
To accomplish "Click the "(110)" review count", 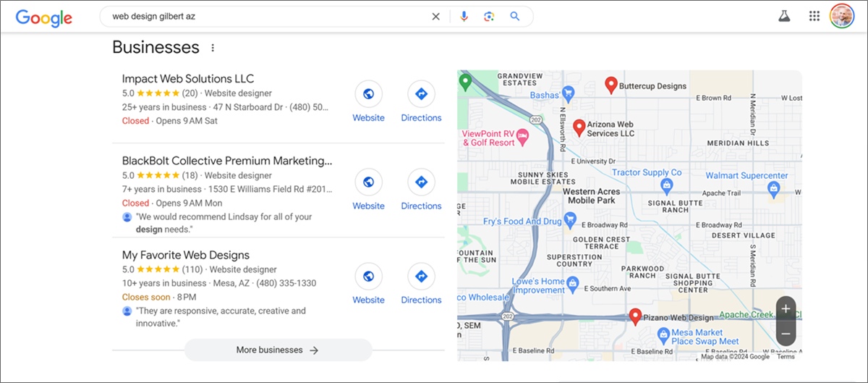I will [x=193, y=269].
